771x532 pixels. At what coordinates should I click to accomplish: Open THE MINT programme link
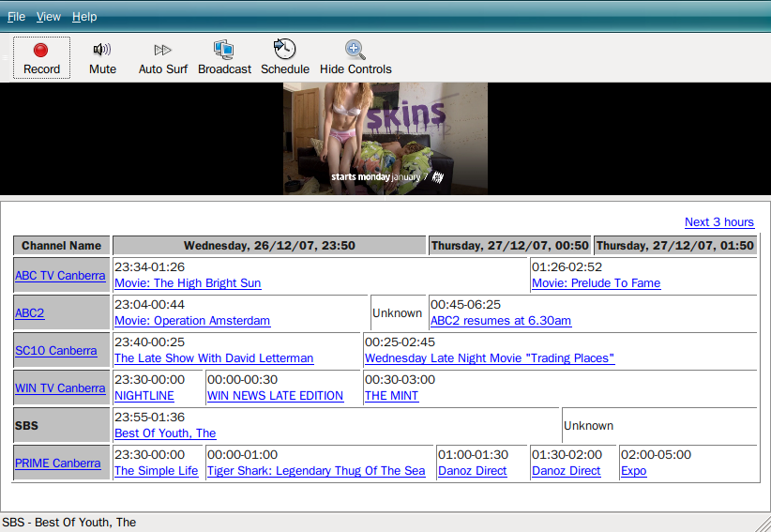[391, 396]
